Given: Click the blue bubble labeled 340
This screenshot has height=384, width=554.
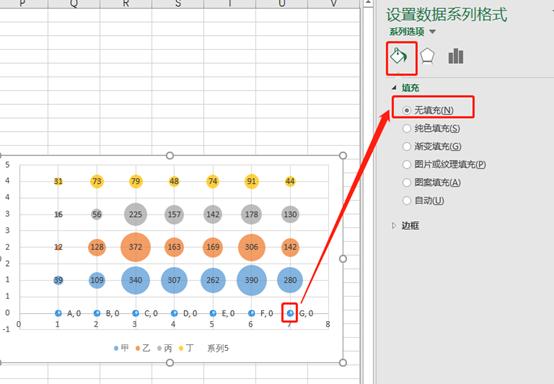Looking at the screenshot, I should 135,280.
